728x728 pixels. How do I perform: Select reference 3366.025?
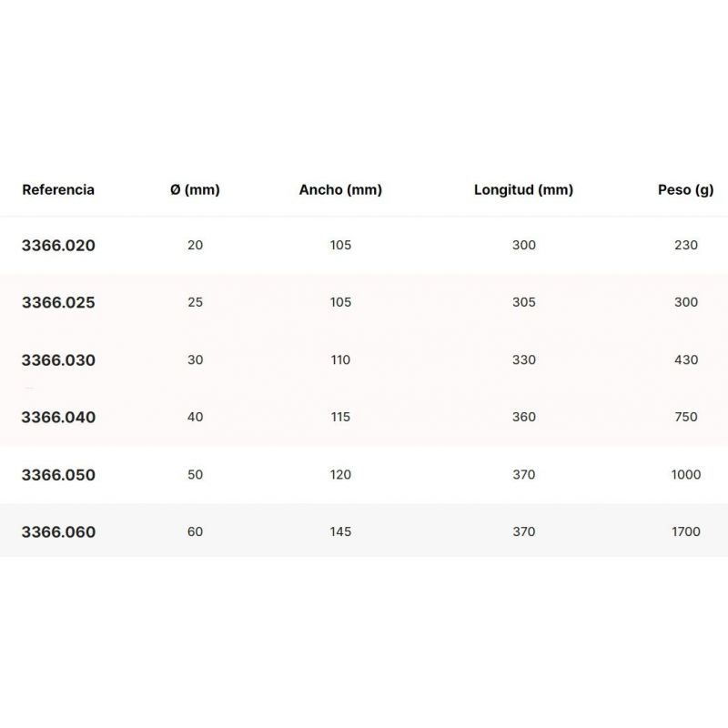58,303
